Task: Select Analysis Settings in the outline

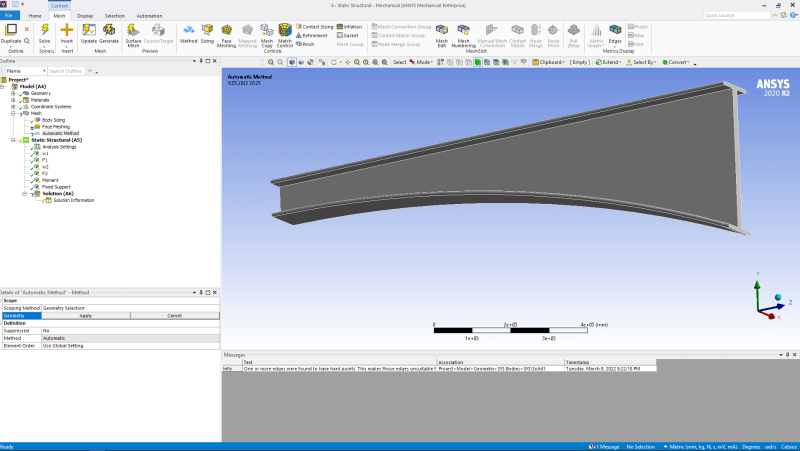Action: [x=59, y=146]
